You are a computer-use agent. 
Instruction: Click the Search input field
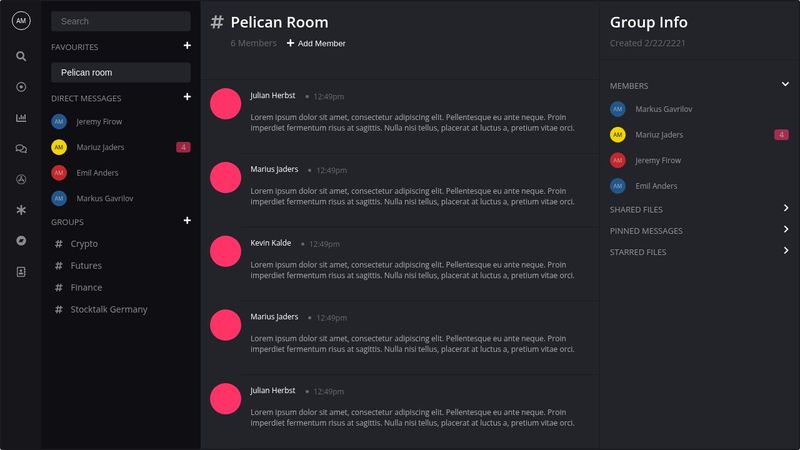click(120, 21)
